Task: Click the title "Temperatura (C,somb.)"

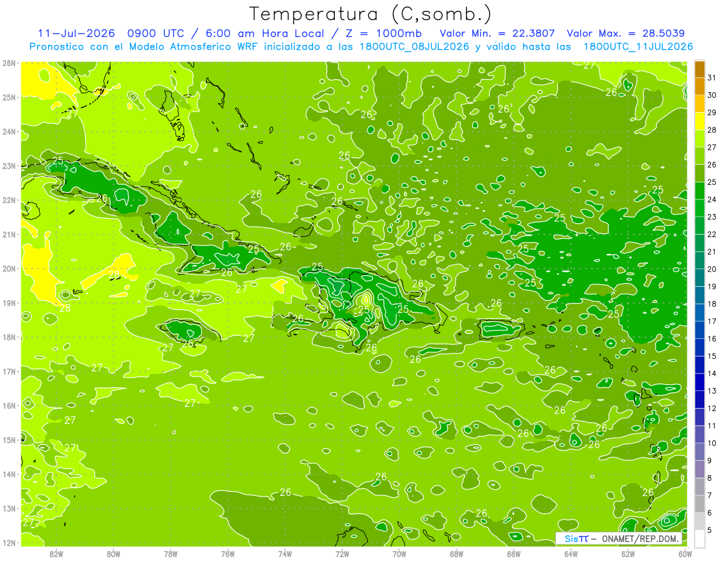Action: pyautogui.click(x=370, y=14)
